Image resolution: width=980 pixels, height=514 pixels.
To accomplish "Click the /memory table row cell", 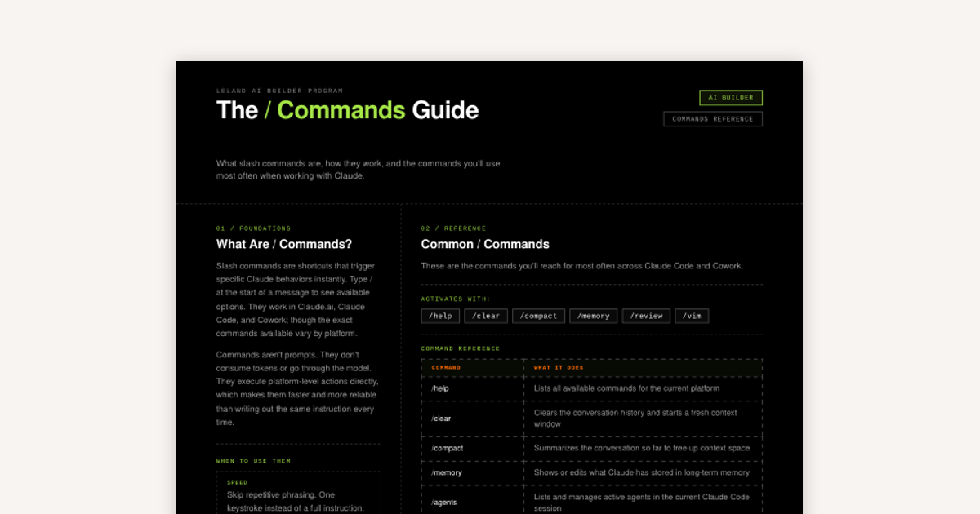I will coord(472,472).
